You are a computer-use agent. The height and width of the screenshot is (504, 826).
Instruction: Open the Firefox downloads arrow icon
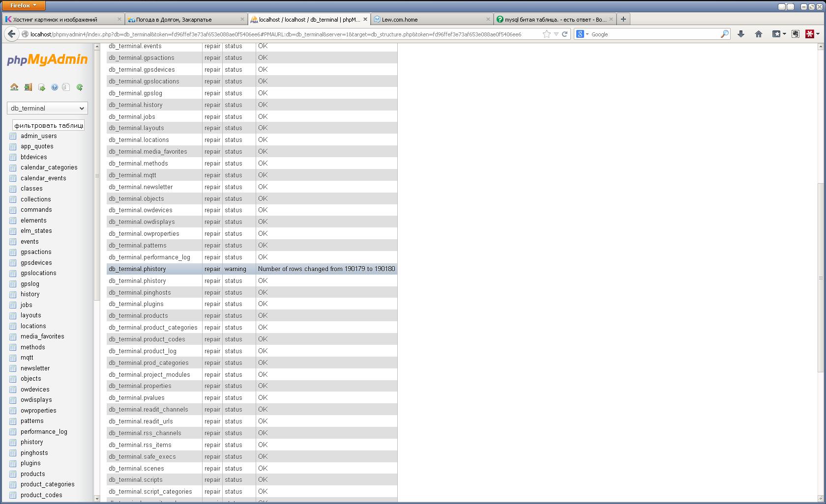coord(740,34)
